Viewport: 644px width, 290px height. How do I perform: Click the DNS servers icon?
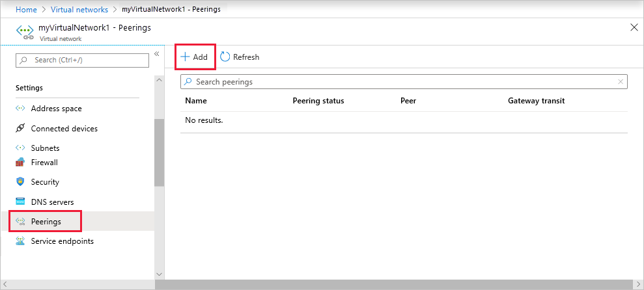[x=20, y=202]
